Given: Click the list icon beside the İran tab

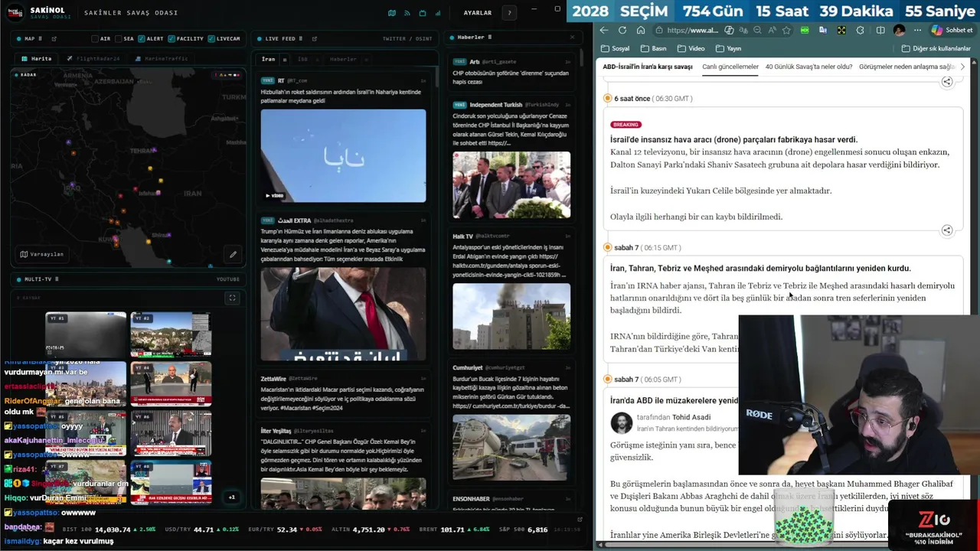Looking at the screenshot, I should tap(285, 59).
